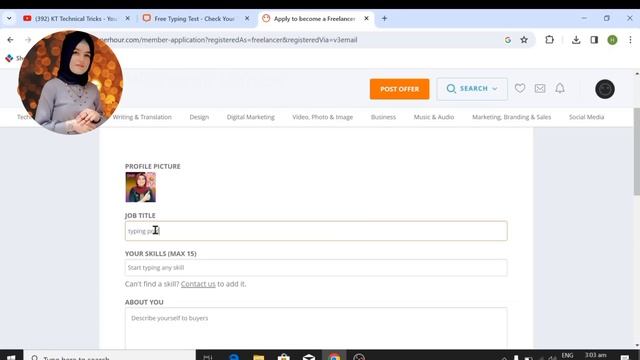Toggle the browser side panel icon
Image resolution: width=640 pixels, height=360 pixels.
click(x=594, y=40)
